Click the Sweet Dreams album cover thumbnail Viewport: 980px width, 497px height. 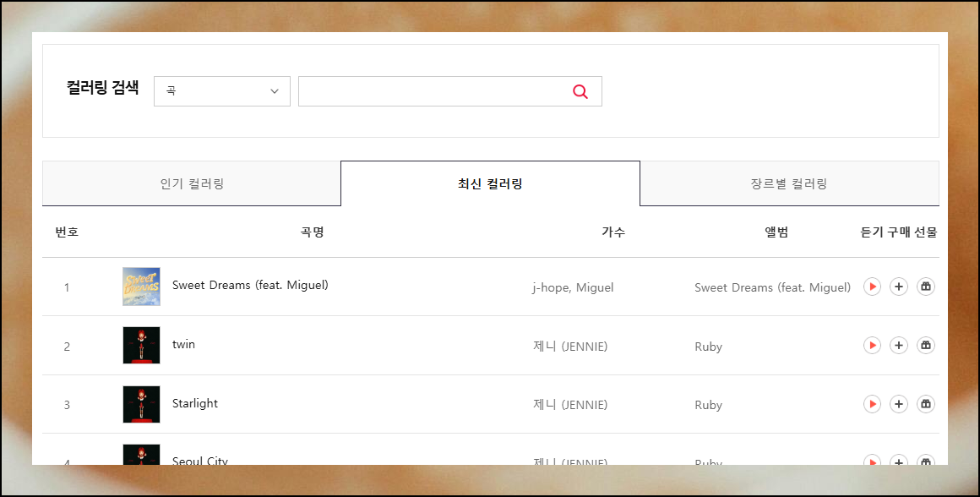141,287
